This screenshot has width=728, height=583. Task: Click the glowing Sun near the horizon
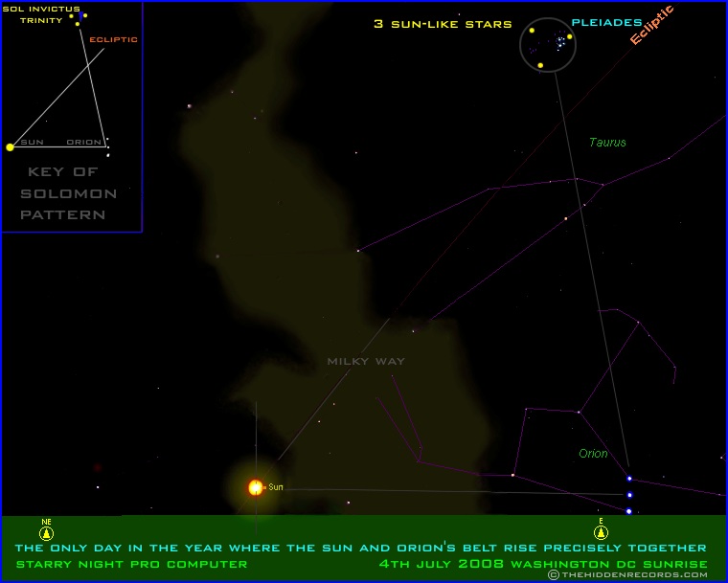point(256,487)
